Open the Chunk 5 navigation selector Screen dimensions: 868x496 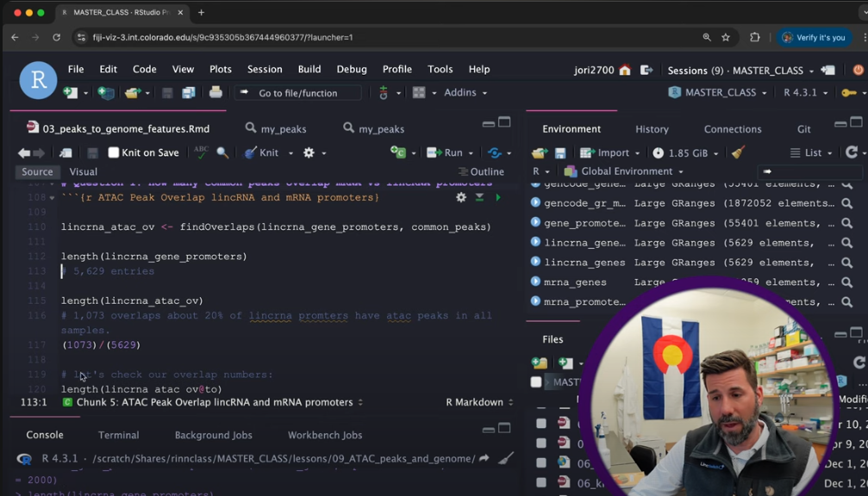pyautogui.click(x=213, y=402)
